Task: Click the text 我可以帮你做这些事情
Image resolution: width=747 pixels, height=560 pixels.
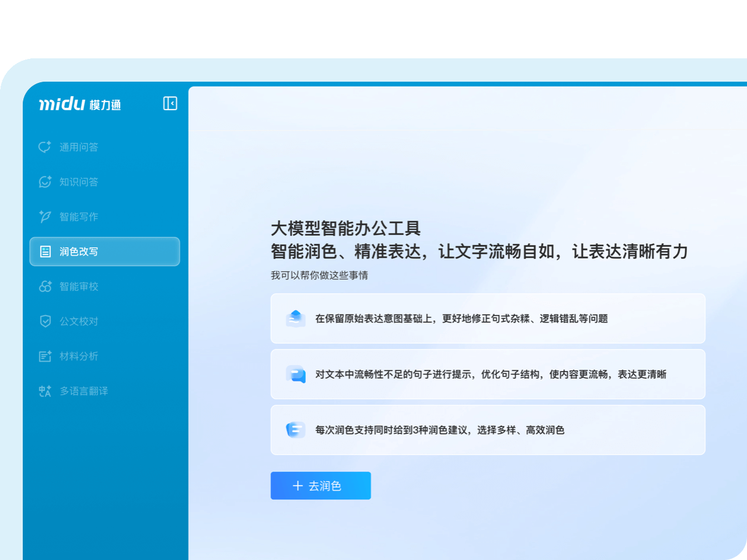Action: (x=319, y=275)
